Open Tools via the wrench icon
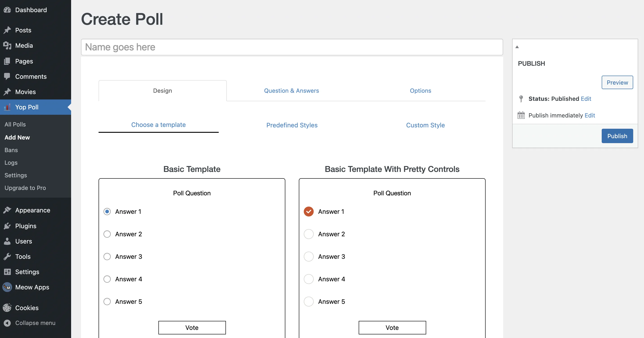This screenshot has width=644, height=338. click(x=7, y=257)
